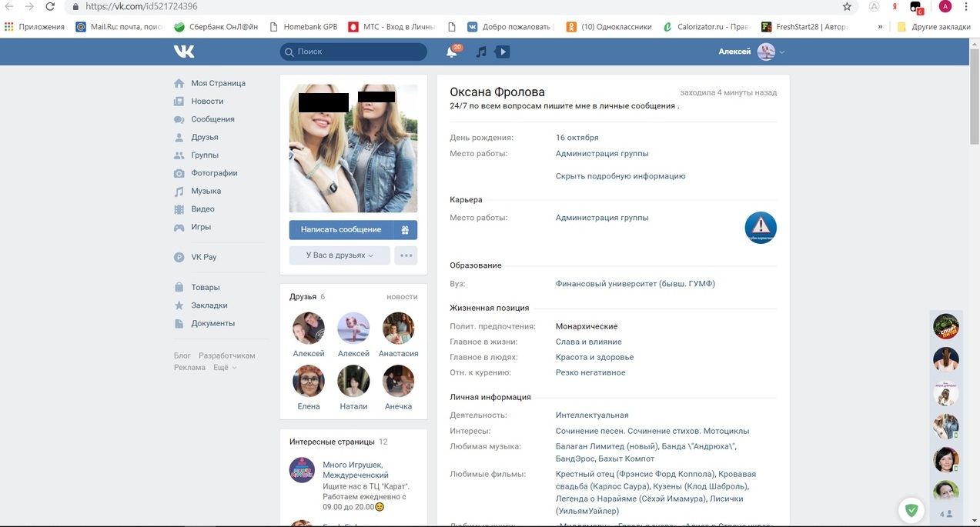
Task: Click the gamepad icon beside Игры
Action: [x=179, y=227]
